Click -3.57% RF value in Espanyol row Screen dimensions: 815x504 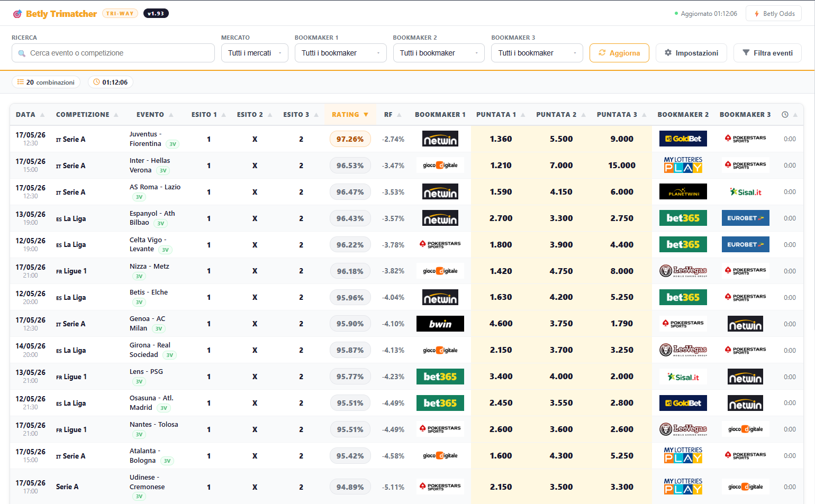click(x=393, y=218)
